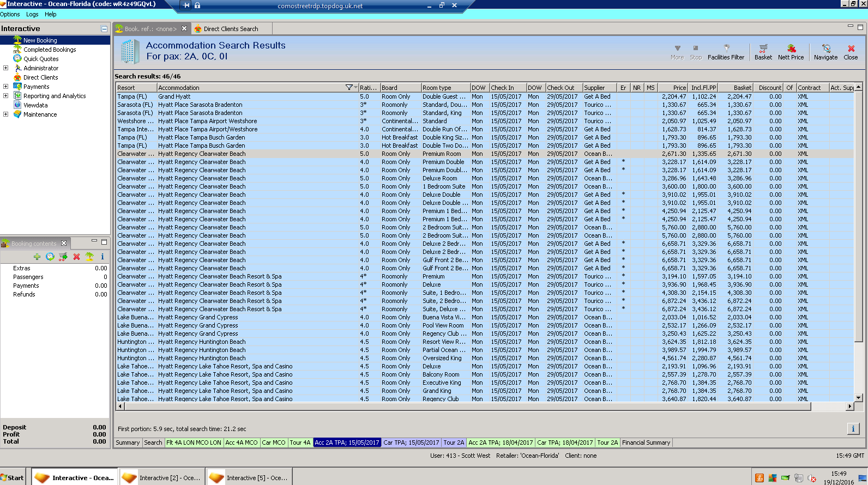This screenshot has width=868, height=485.
Task: Click the cart with green arrow icon
Action: pos(63,257)
